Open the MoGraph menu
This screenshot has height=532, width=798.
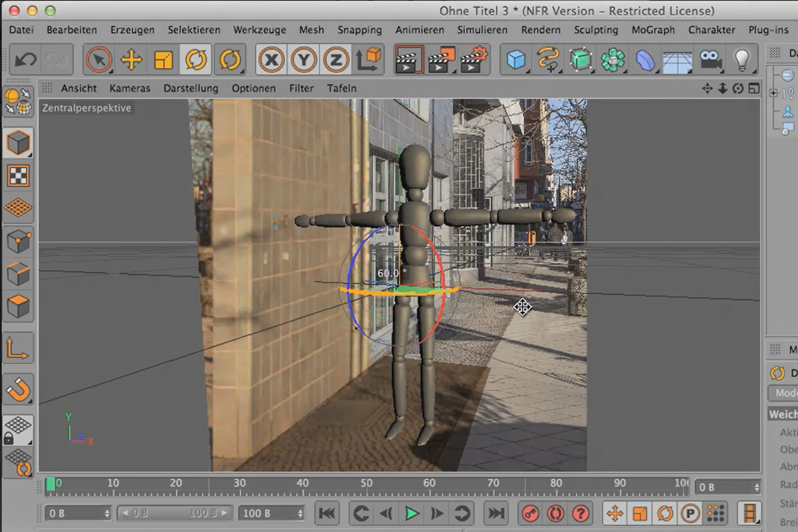[653, 30]
